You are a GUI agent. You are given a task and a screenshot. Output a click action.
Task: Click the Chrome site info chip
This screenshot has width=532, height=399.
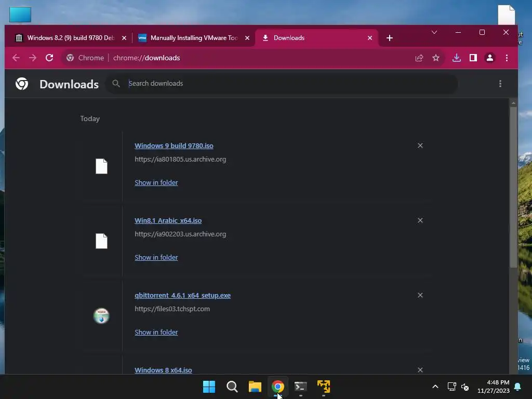[x=85, y=58]
